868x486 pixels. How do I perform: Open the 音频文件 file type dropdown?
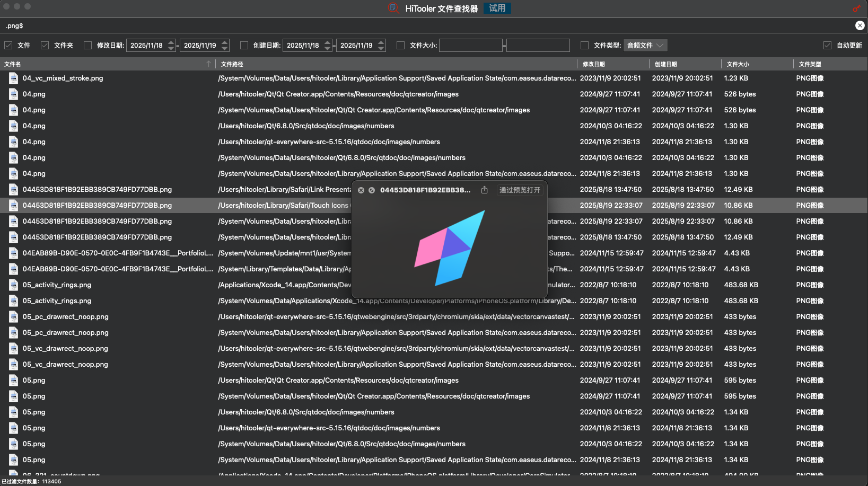coord(645,46)
